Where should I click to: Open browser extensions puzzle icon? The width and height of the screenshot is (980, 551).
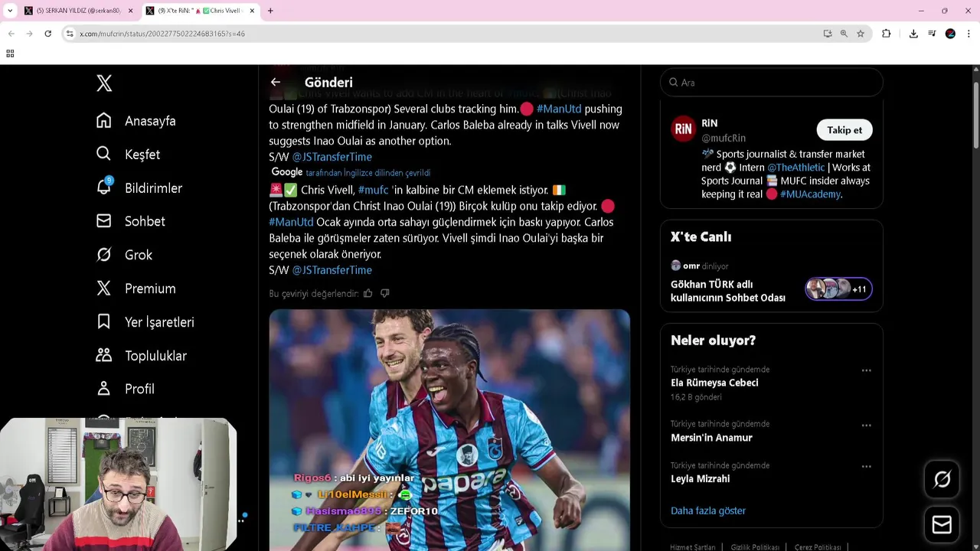pyautogui.click(x=887, y=34)
